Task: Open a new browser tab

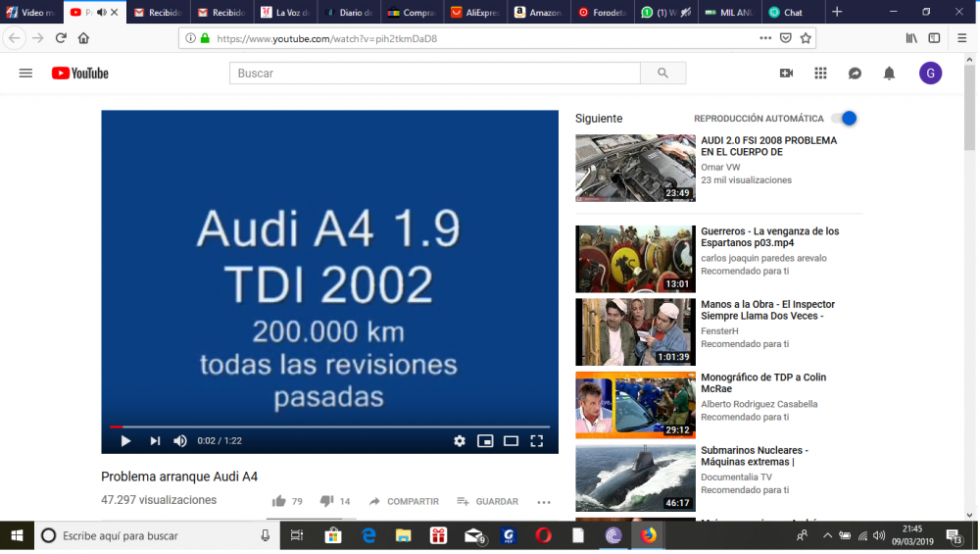Action: (837, 12)
